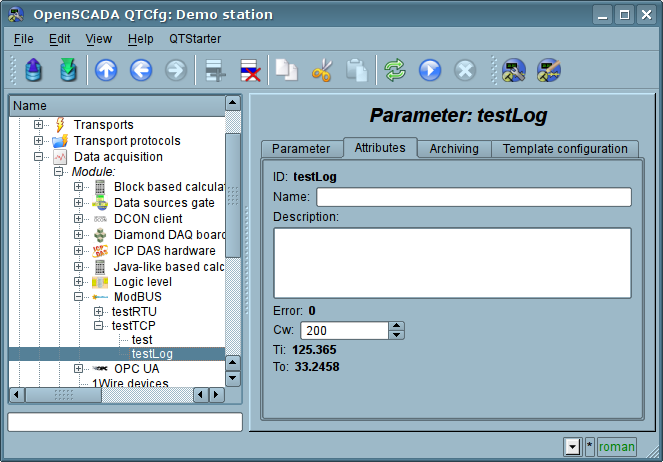
Task: Navigate back using the left arrow icon
Action: 141,70
